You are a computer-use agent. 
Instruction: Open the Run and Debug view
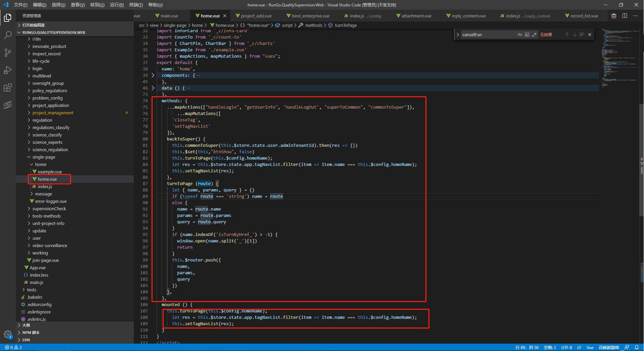(7, 70)
